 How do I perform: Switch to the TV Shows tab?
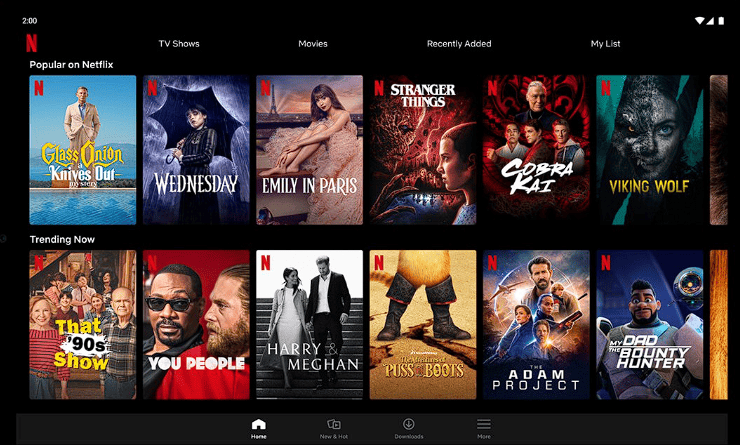click(179, 44)
